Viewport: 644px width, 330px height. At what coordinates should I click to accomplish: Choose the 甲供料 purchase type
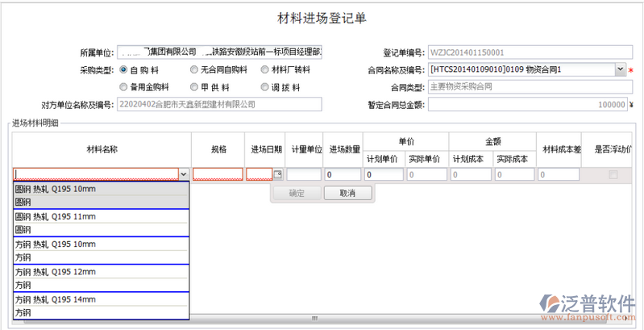(x=193, y=86)
